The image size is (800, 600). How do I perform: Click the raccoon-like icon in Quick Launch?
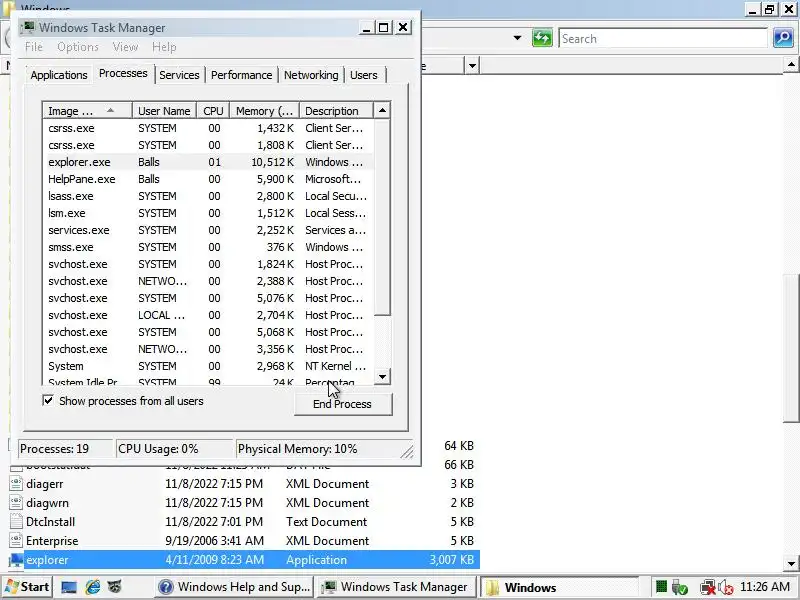pos(115,587)
